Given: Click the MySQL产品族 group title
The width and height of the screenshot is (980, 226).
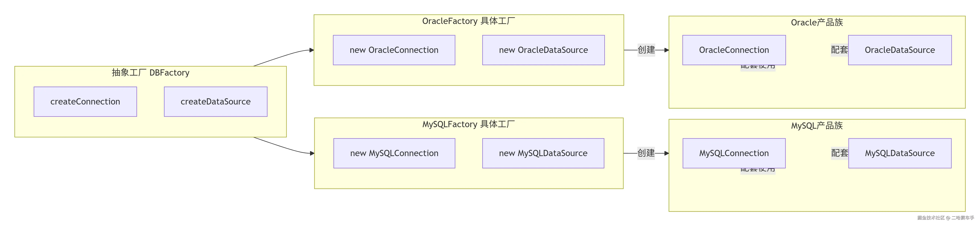Looking at the screenshot, I should pos(817,126).
